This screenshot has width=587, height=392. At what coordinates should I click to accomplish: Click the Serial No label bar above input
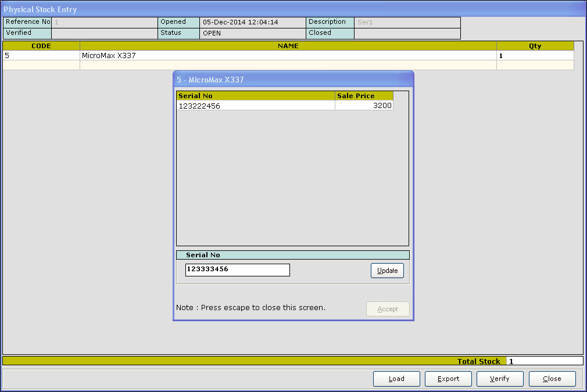pyautogui.click(x=293, y=255)
